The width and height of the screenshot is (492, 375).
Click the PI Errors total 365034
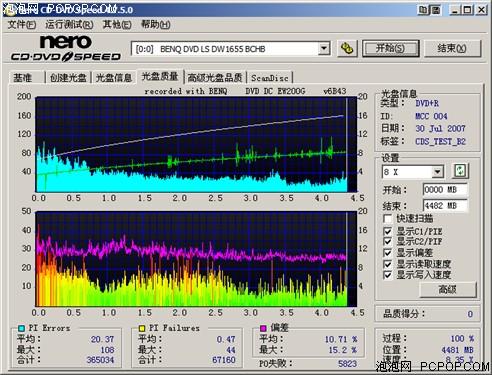click(x=100, y=360)
